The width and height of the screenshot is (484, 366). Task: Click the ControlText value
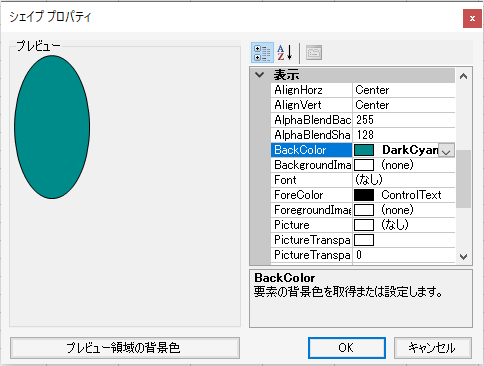411,195
